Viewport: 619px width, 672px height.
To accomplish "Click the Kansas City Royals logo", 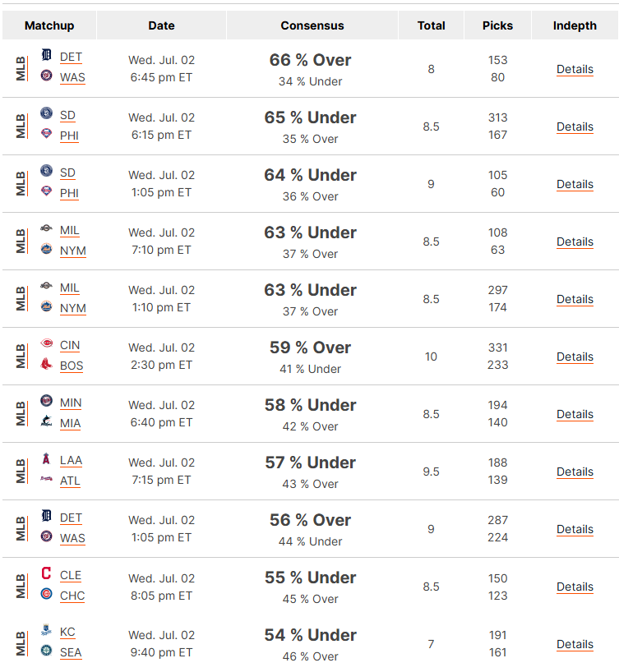I will pyautogui.click(x=46, y=630).
